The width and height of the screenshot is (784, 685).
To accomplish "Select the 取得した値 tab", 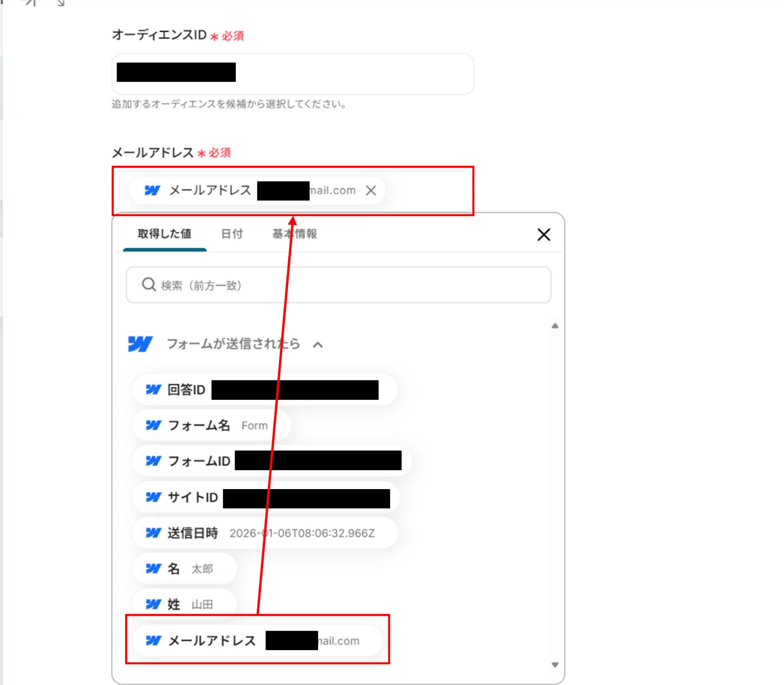I will click(x=165, y=234).
